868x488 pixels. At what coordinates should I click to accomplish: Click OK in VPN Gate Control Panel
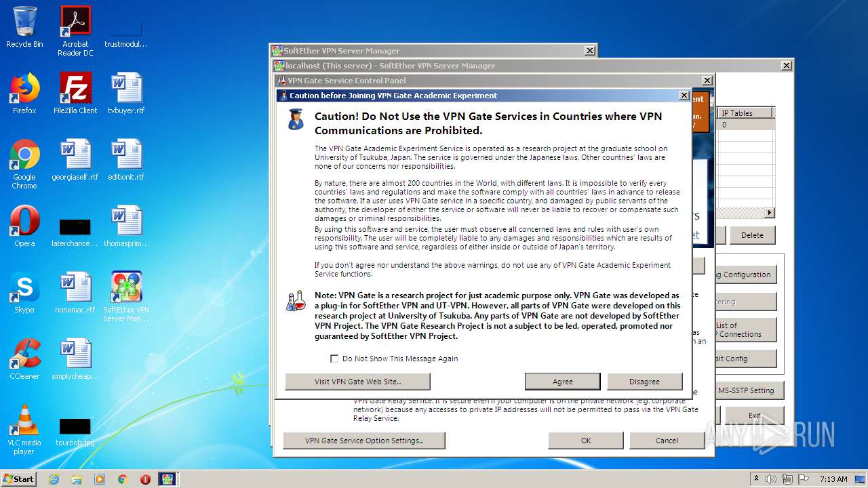[586, 441]
